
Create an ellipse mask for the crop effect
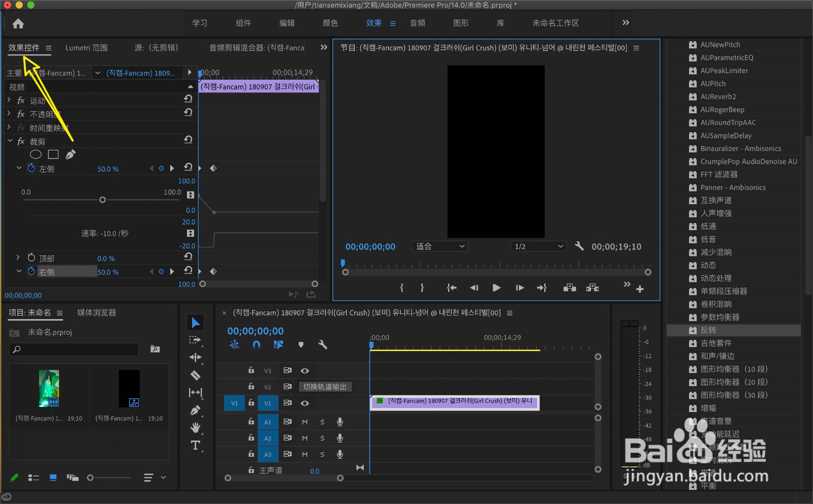[36, 154]
